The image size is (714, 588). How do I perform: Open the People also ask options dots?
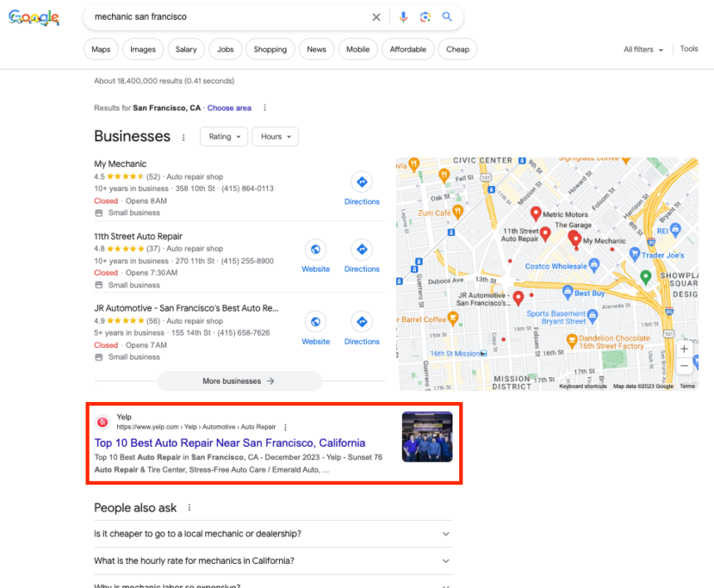click(189, 507)
